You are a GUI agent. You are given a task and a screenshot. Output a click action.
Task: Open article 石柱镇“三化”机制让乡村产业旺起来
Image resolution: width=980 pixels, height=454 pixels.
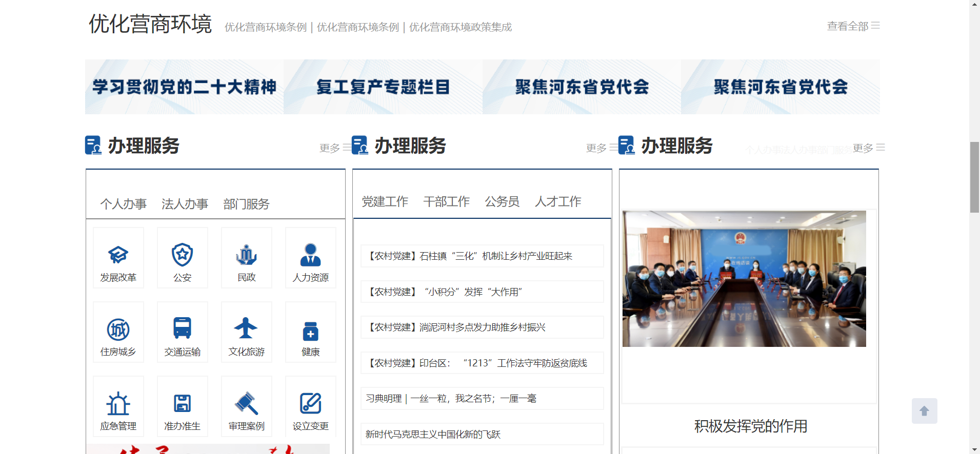(x=482, y=256)
